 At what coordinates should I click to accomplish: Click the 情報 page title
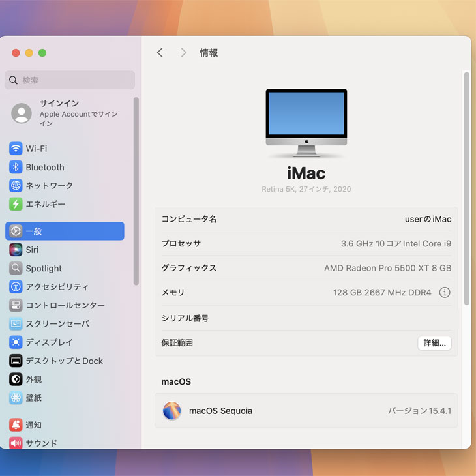pos(209,53)
